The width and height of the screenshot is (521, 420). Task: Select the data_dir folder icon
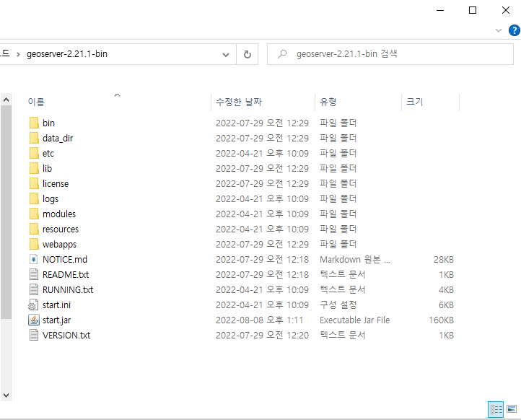(34, 138)
